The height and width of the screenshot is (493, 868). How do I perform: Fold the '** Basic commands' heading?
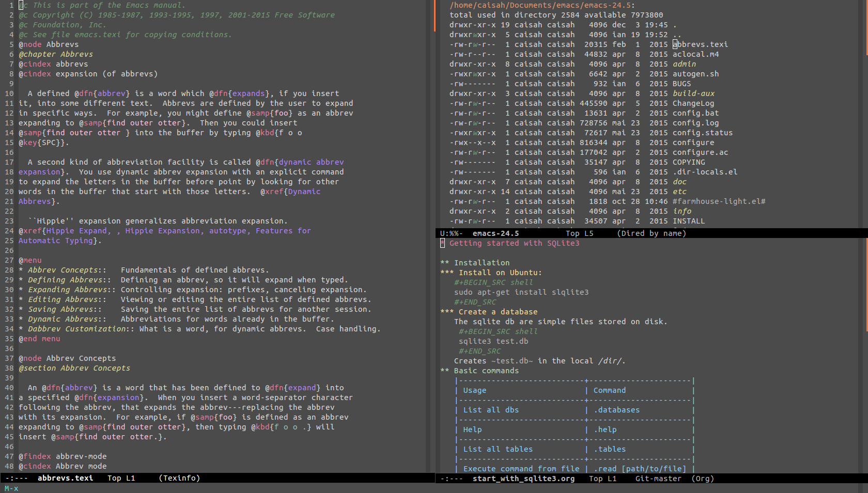(479, 371)
